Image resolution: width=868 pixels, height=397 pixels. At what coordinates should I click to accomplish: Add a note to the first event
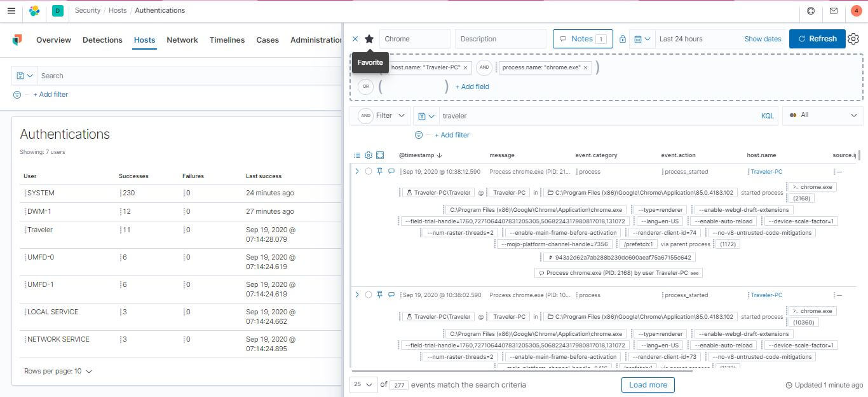(x=391, y=171)
